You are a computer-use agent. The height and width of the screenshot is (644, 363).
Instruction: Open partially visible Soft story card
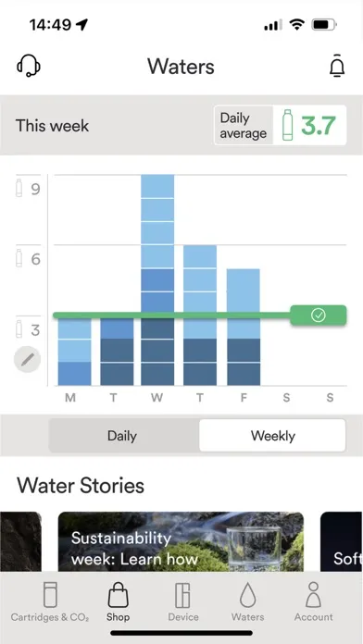tap(341, 541)
